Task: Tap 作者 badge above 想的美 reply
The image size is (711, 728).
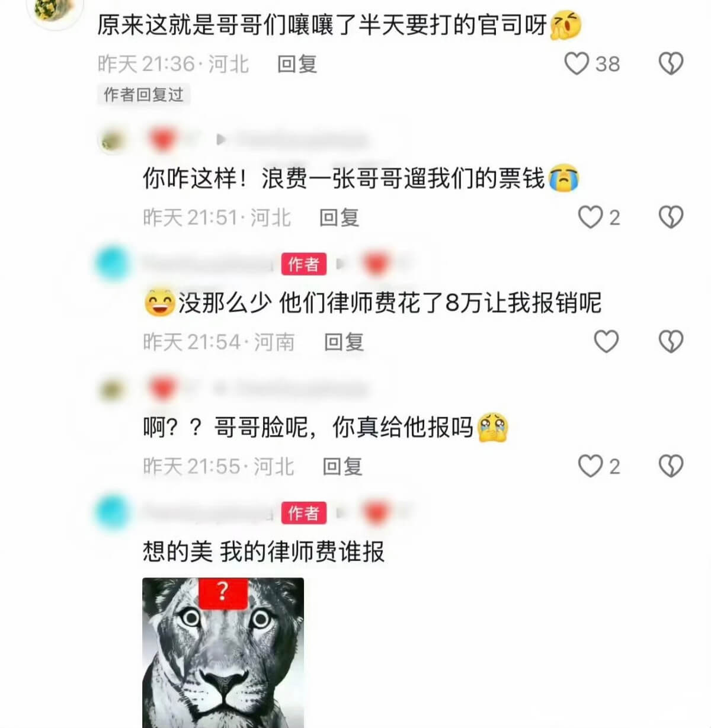Action: pyautogui.click(x=304, y=513)
